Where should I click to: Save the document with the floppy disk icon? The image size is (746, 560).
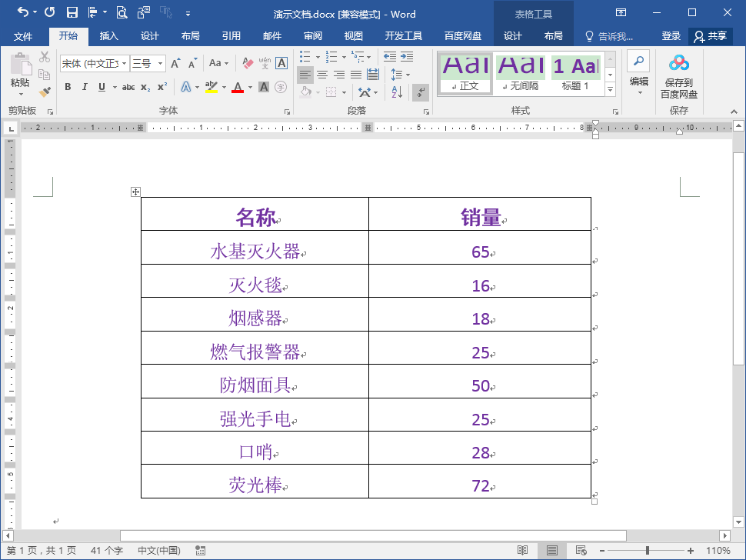point(72,12)
